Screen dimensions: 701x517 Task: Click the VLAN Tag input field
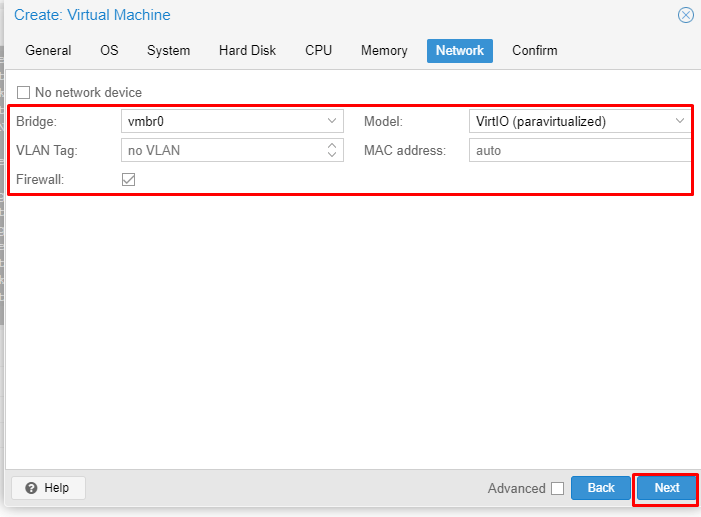[x=220, y=151]
